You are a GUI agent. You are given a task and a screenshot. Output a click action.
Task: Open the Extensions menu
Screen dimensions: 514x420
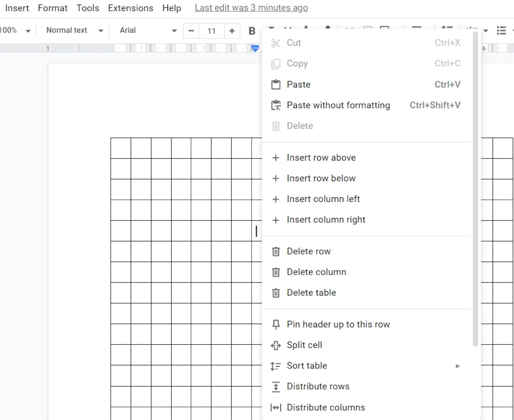coord(130,8)
